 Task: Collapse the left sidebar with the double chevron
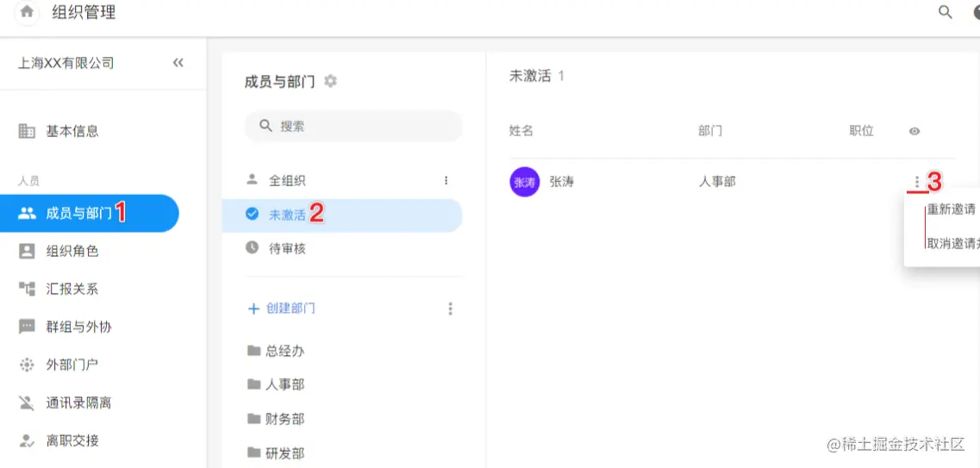click(178, 63)
